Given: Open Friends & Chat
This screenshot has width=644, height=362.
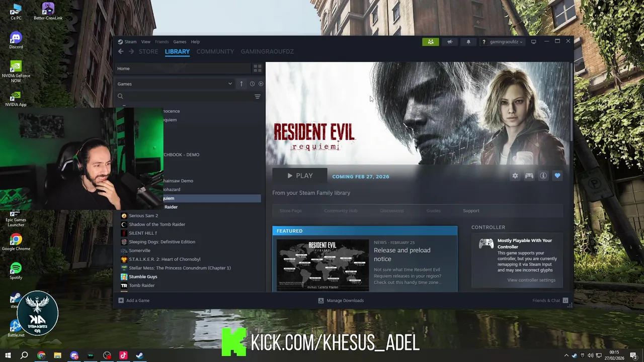Looking at the screenshot, I should click(550, 301).
